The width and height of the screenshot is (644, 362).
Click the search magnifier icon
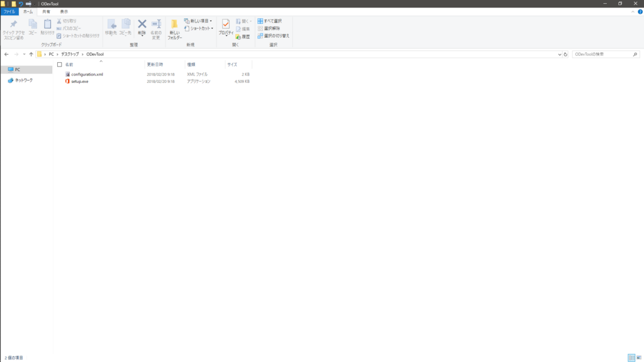click(635, 54)
